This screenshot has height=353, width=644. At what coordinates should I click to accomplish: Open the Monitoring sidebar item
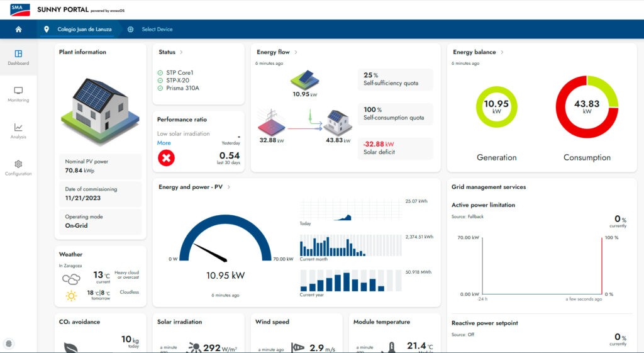(x=18, y=94)
